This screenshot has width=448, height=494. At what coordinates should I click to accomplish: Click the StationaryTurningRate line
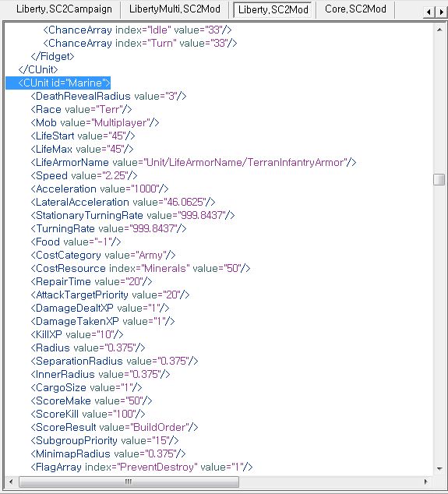(x=132, y=215)
